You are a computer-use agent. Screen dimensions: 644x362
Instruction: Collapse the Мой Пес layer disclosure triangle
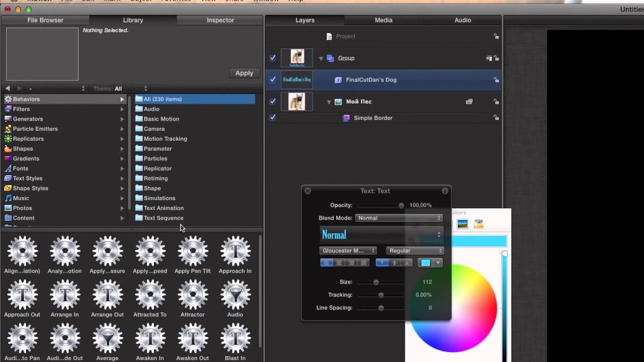(329, 102)
